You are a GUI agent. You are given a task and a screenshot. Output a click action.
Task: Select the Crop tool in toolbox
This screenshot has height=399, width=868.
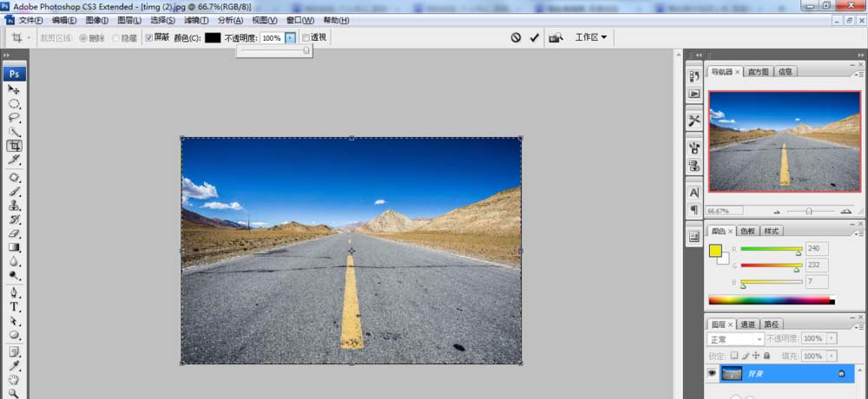(15, 146)
